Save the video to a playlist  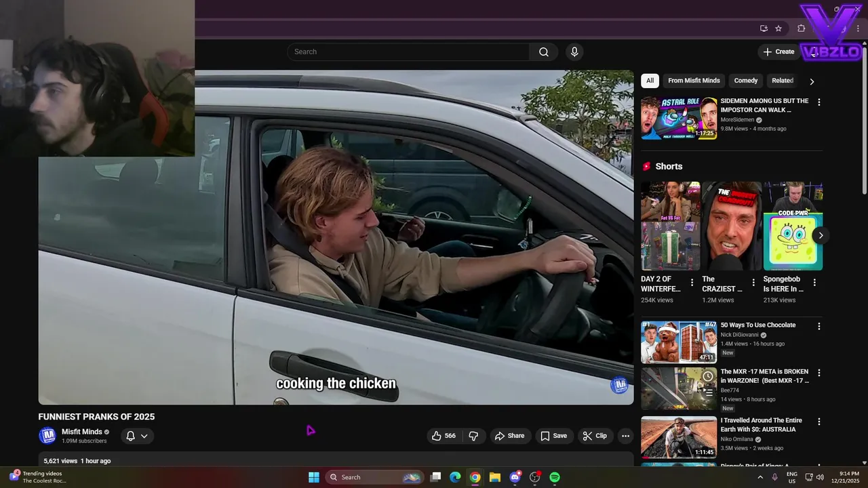click(x=553, y=436)
